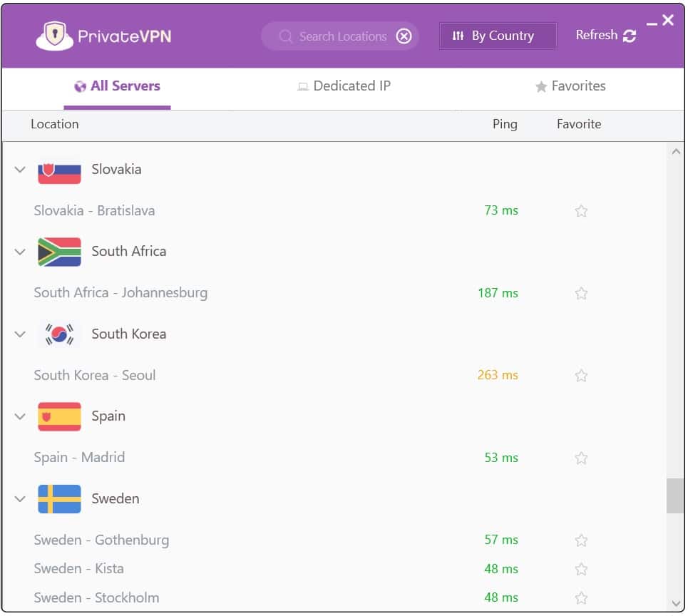Click the PrivateVPN shield logo

(x=54, y=36)
